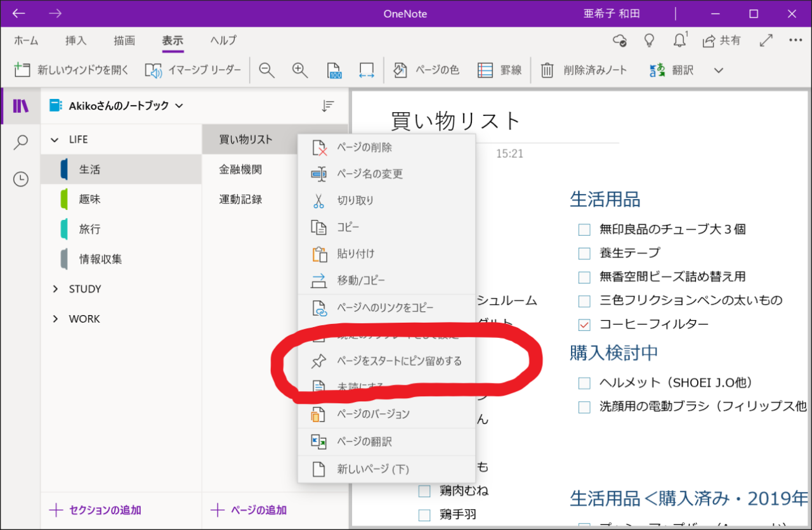This screenshot has width=812, height=530.
Task: Open recent notes clock icon
Action: click(21, 179)
